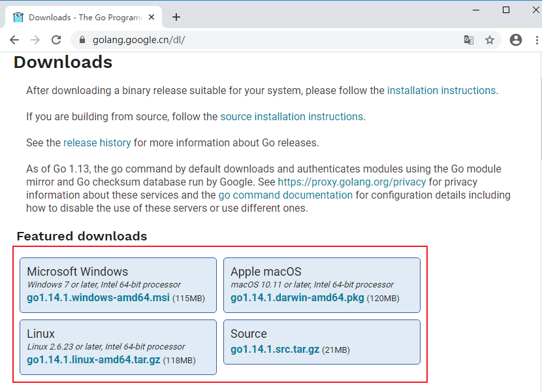
Task: Visit the proxy.golang.org privacy link
Action: [352, 182]
